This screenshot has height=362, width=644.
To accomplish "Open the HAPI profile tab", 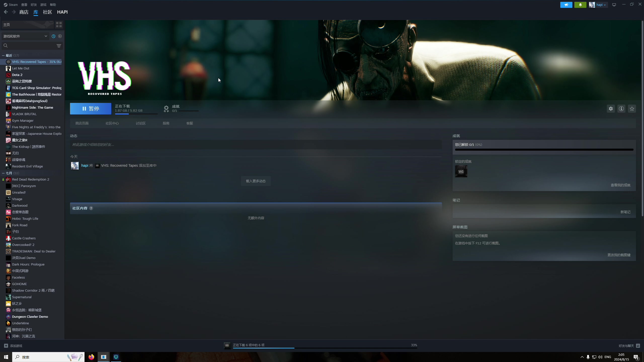I will (62, 12).
